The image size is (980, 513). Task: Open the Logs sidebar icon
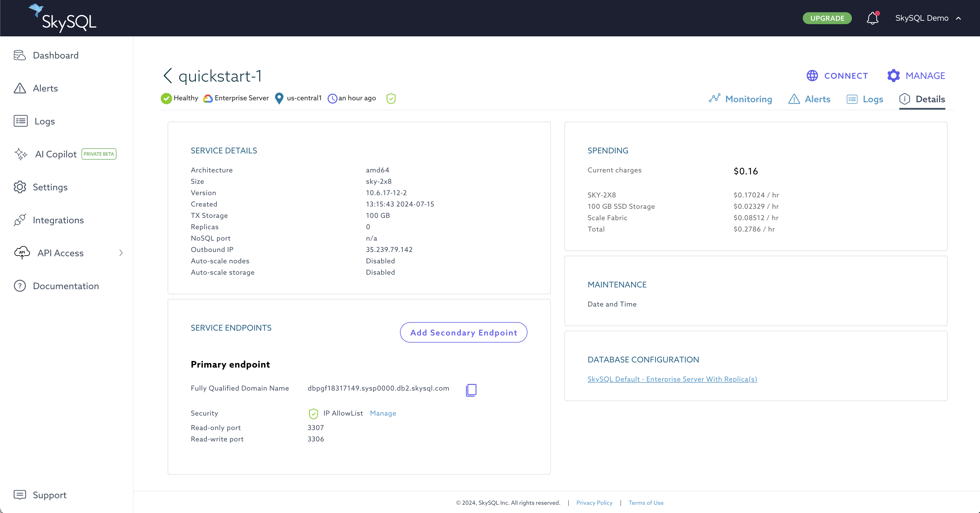(20, 121)
